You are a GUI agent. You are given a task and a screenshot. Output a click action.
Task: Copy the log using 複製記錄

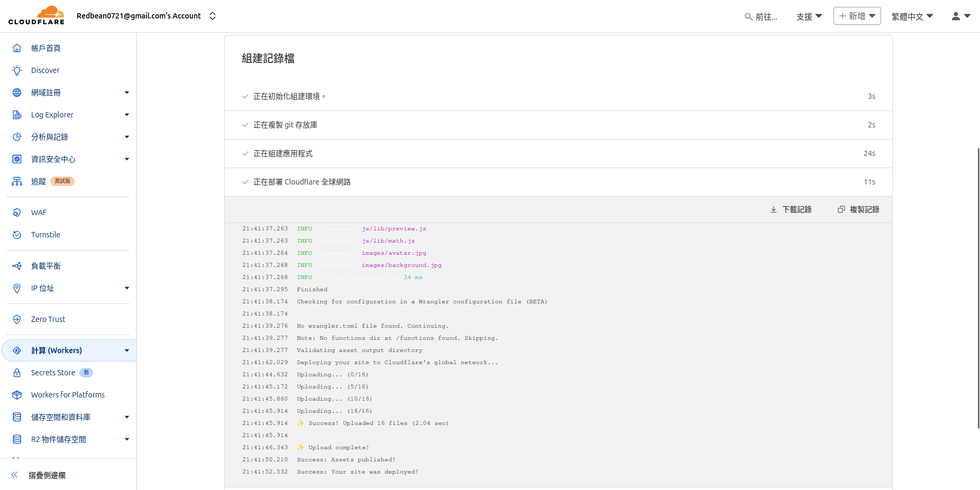(x=858, y=209)
